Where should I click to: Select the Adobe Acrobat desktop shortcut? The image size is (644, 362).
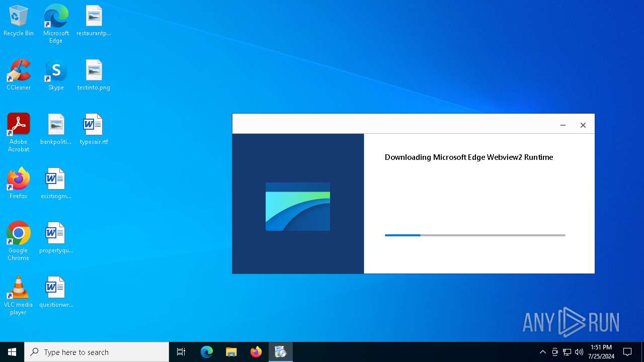(19, 133)
